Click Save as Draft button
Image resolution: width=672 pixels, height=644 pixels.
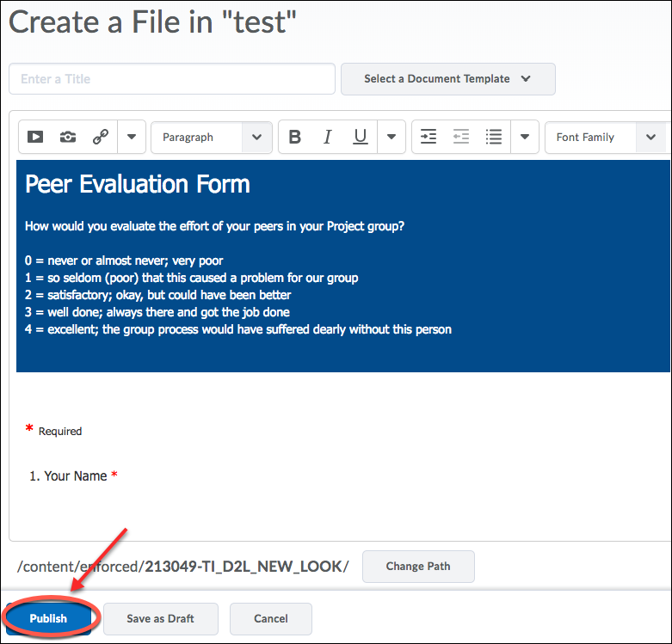coord(161,619)
